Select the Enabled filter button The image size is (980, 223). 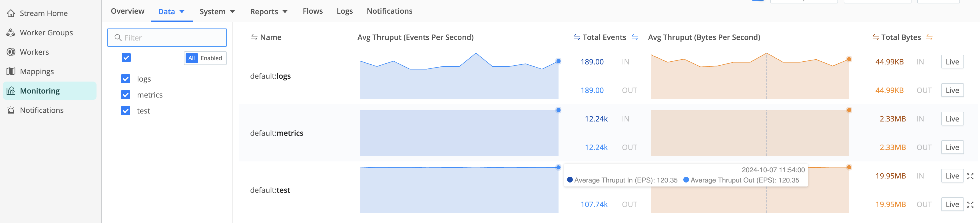[211, 58]
